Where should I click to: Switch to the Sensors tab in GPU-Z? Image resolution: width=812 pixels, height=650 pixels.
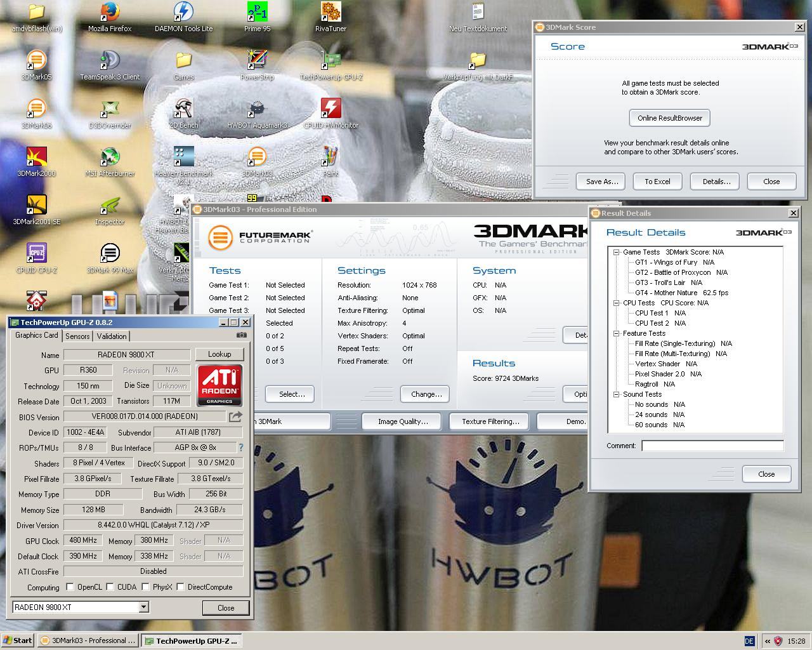77,336
